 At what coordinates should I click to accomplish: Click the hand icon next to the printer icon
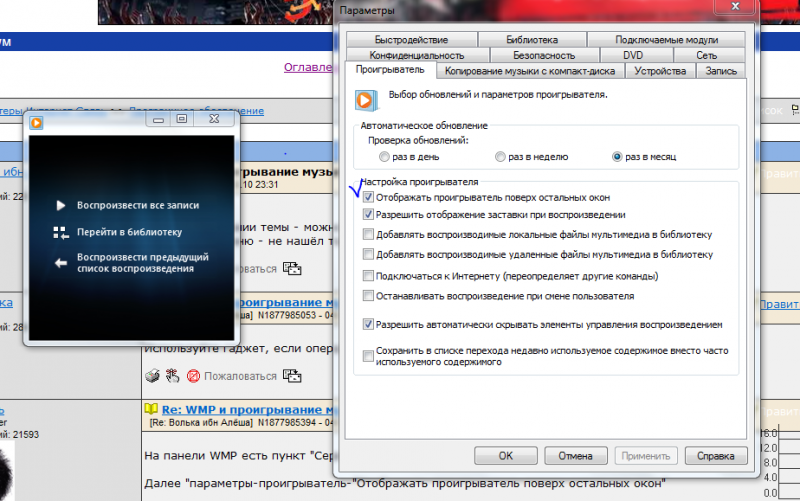[171, 376]
